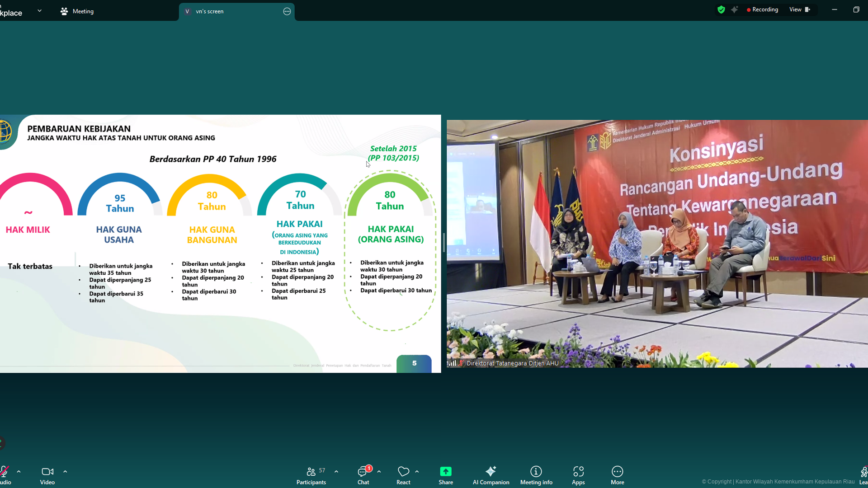Toggle the Video camera on or off

click(47, 475)
